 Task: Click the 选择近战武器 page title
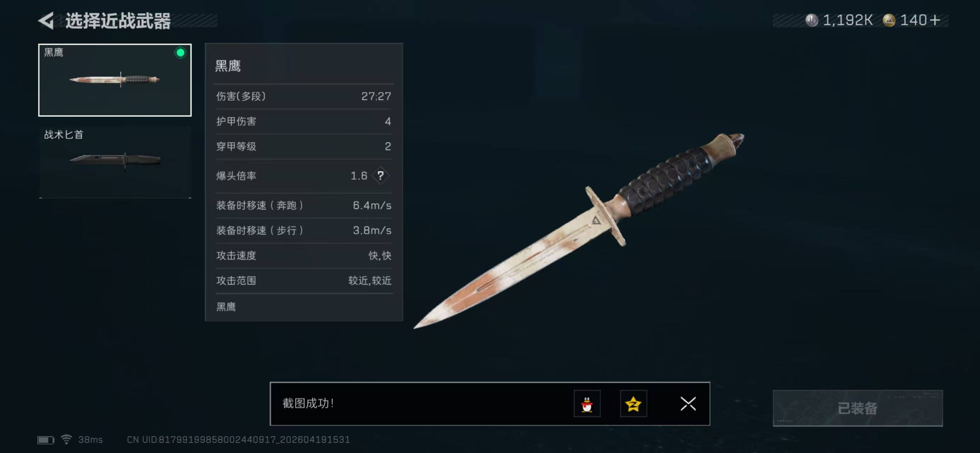click(x=118, y=21)
